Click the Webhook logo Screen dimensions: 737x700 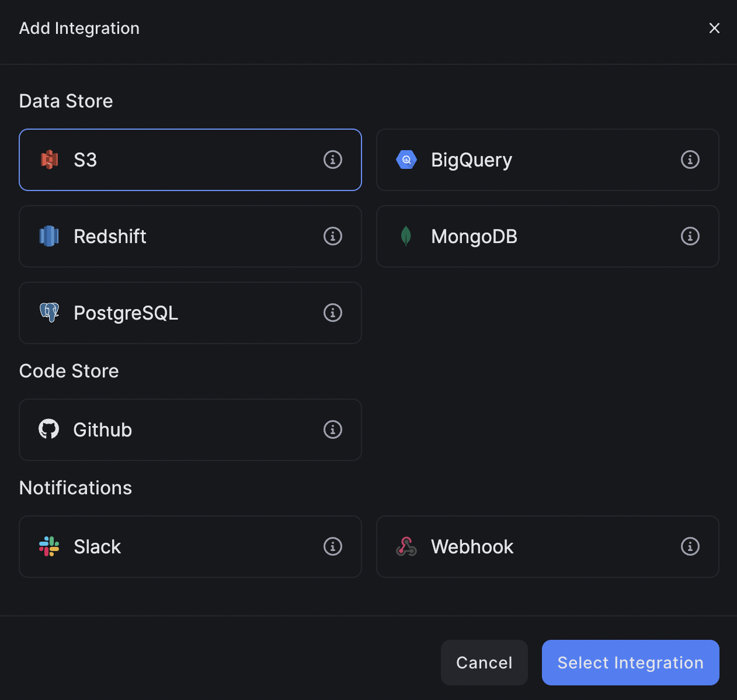tap(406, 546)
